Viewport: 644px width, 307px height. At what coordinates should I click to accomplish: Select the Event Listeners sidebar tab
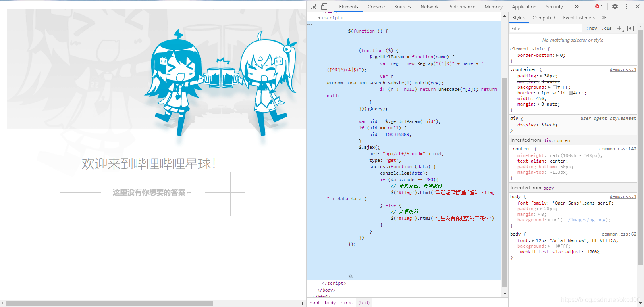579,18
